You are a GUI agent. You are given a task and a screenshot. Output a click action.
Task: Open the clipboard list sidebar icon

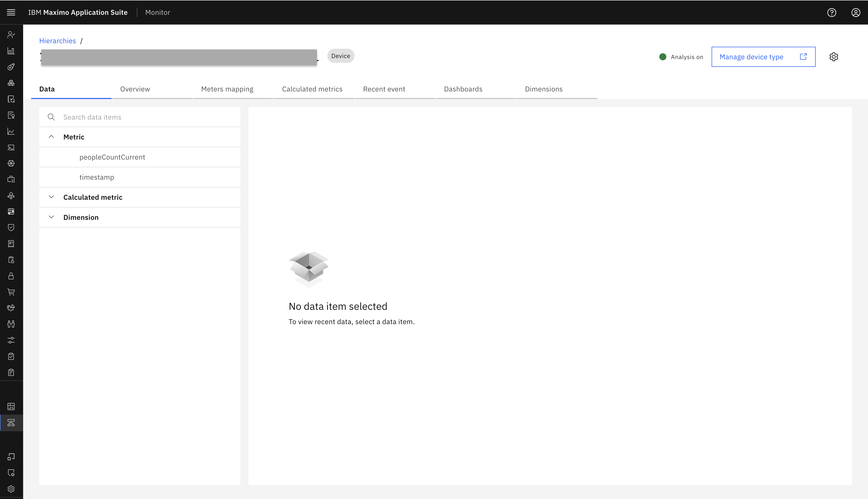[x=11, y=372]
